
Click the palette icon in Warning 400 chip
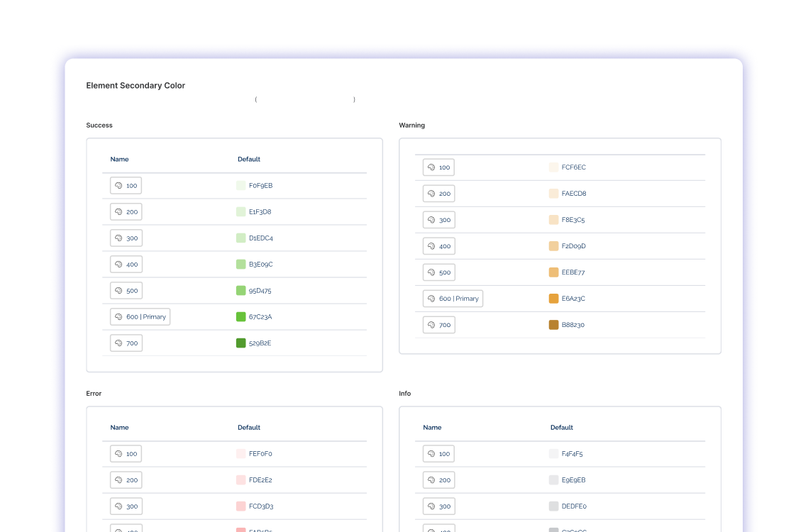[x=431, y=246]
